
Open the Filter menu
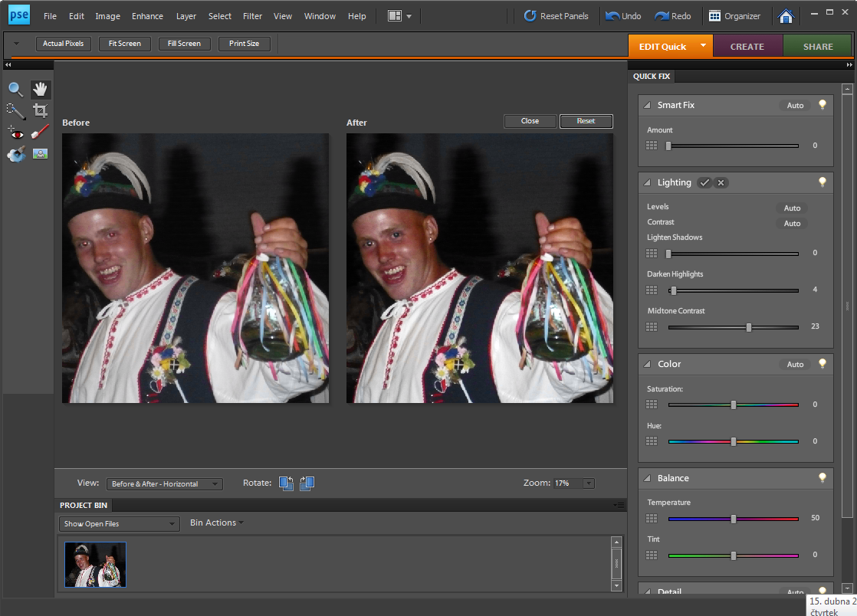(252, 16)
